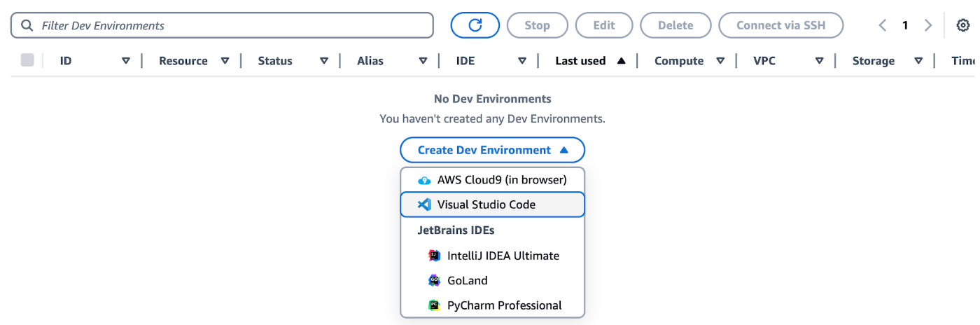Choose Visual Studio Code menu entry
The width and height of the screenshot is (980, 325).
tap(492, 205)
